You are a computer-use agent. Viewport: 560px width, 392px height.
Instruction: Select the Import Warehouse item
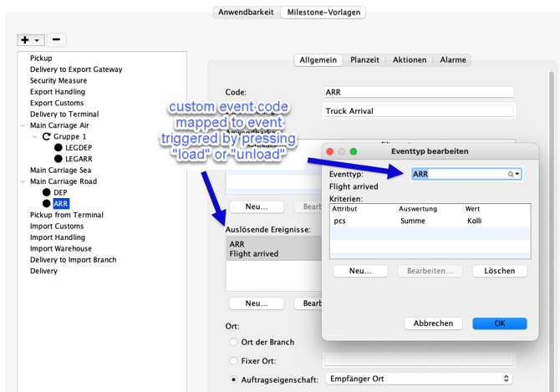pyautogui.click(x=61, y=248)
